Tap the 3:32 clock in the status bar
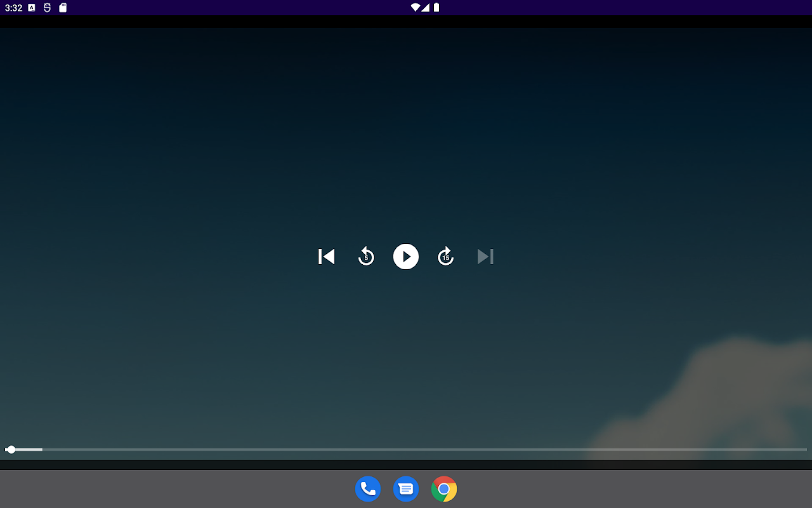Viewport: 812px width, 508px height. (x=13, y=8)
